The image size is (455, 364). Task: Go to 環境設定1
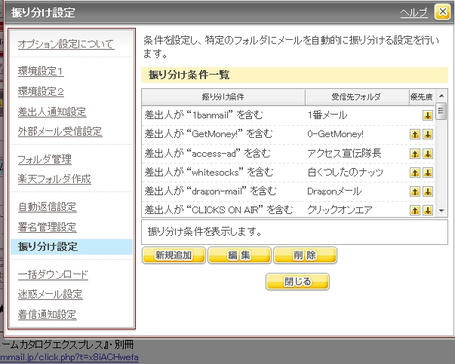click(x=41, y=71)
